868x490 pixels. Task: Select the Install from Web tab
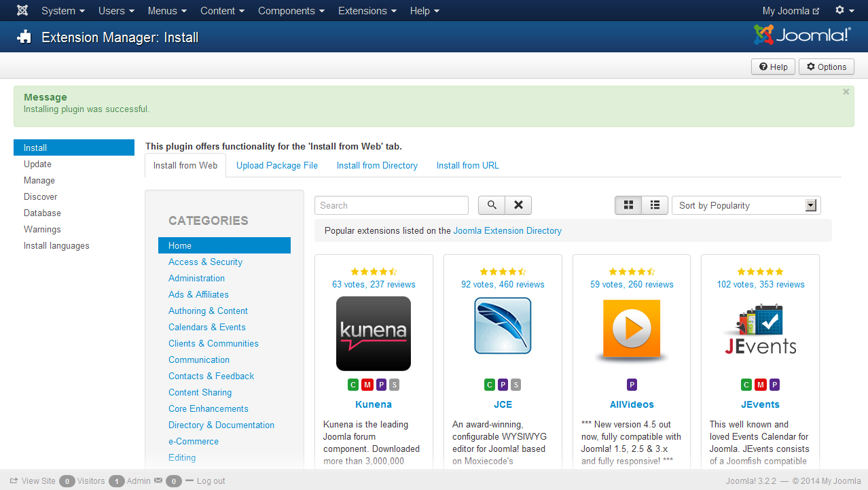click(185, 165)
